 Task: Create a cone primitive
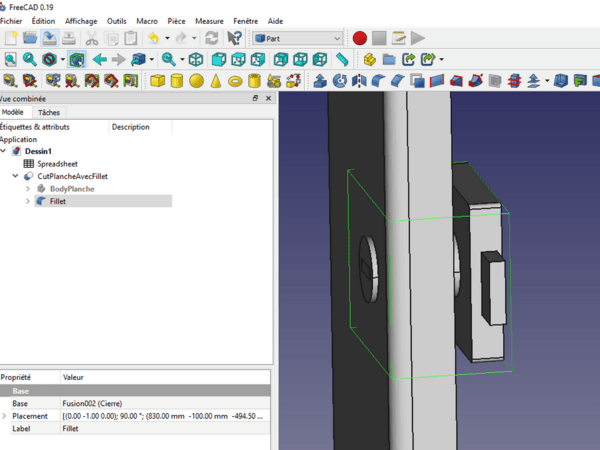215,81
